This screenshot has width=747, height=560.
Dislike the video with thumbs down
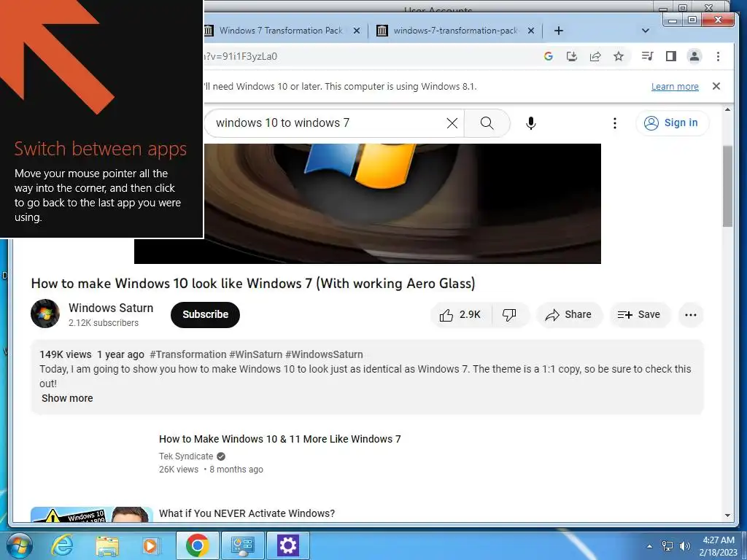click(509, 315)
